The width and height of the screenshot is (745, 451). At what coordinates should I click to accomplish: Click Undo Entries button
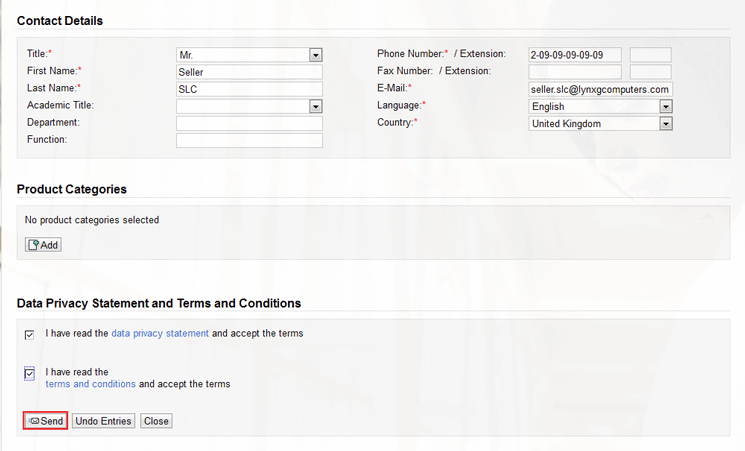point(103,421)
